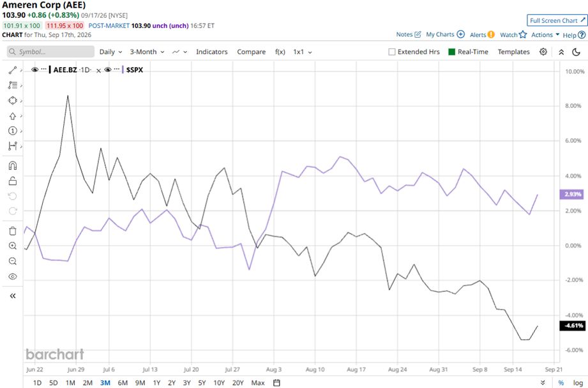This screenshot has height=388, width=588.
Task: Delete drawings with the trash icon
Action: tap(13, 231)
